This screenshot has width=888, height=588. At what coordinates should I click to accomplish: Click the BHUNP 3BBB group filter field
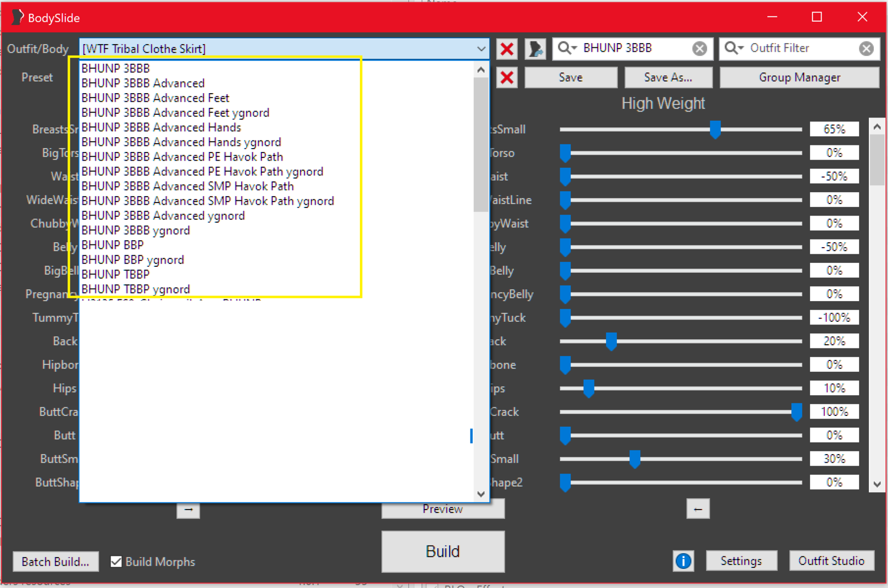(634, 48)
